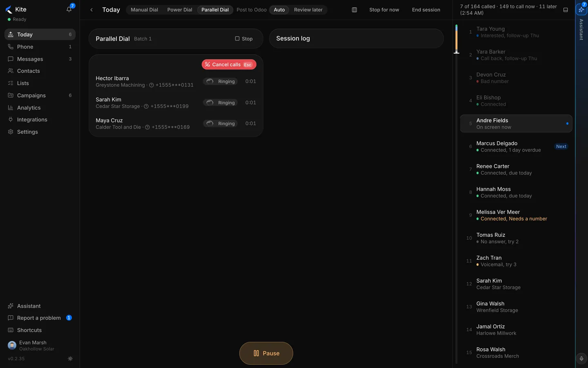Screen dimensions: 588x368
Task: Go back with the left chevron
Action: coord(91,10)
